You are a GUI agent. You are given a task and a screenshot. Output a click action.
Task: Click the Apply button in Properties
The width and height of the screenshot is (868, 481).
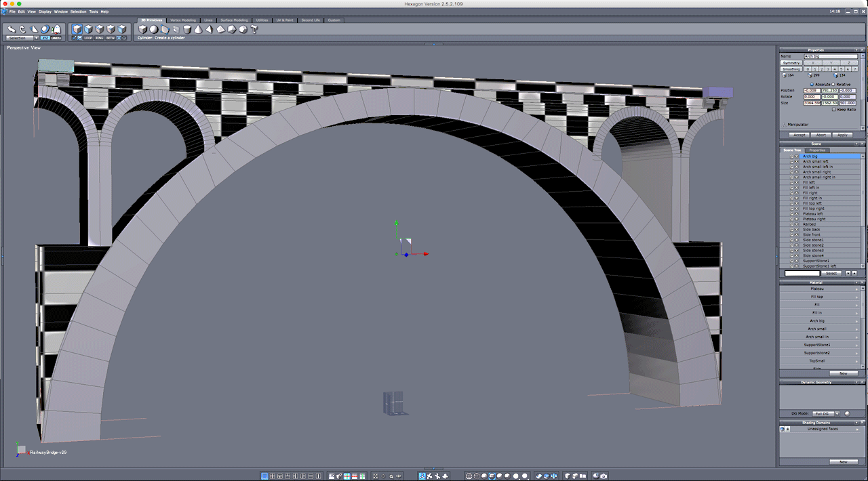tap(843, 135)
